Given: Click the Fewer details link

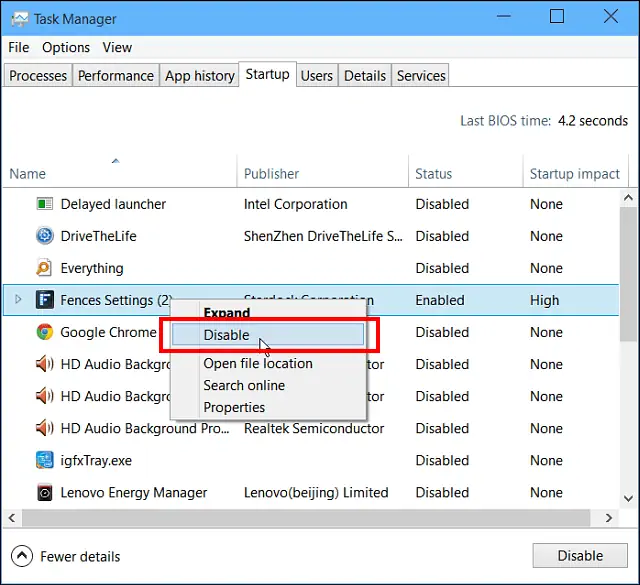Looking at the screenshot, I should (x=80, y=556).
